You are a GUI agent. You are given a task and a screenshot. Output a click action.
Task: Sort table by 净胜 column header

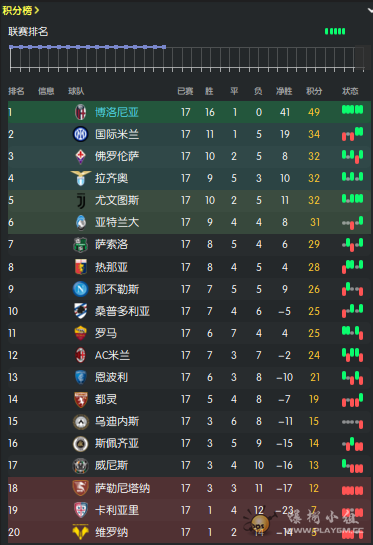[284, 91]
